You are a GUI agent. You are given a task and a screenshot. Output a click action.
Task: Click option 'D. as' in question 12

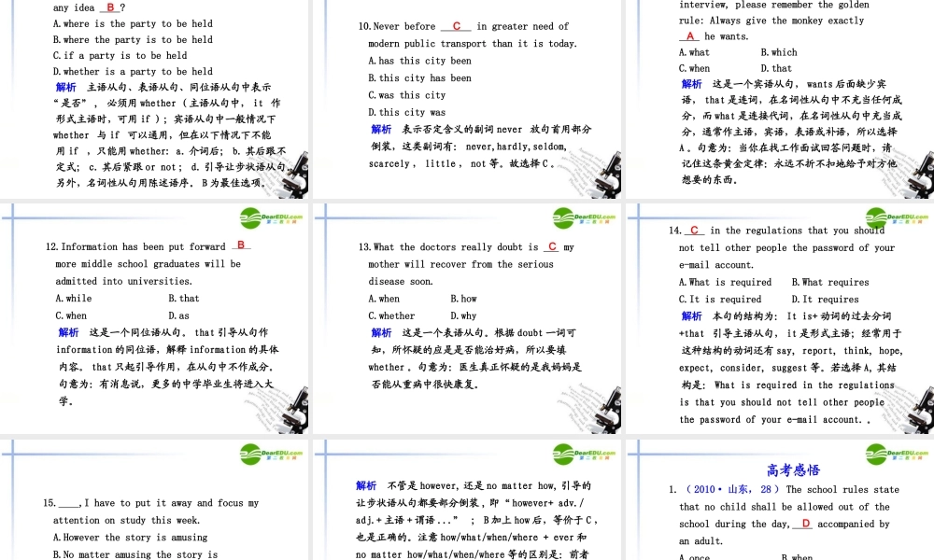[x=178, y=315]
